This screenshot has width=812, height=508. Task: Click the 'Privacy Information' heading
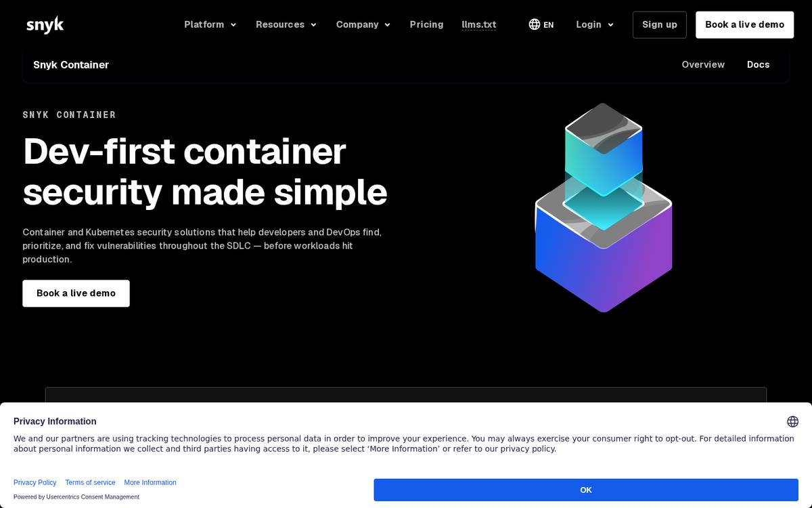(x=55, y=421)
